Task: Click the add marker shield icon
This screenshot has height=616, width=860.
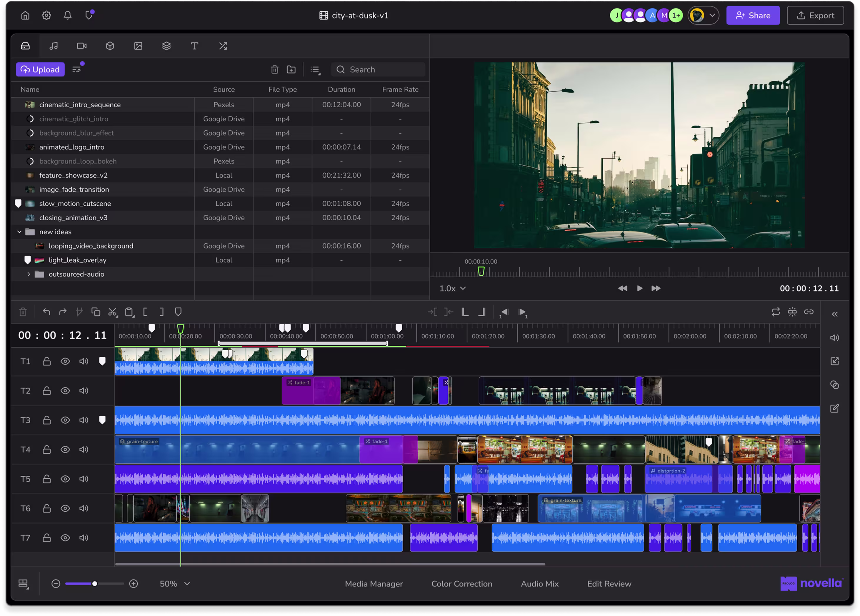Action: click(178, 312)
